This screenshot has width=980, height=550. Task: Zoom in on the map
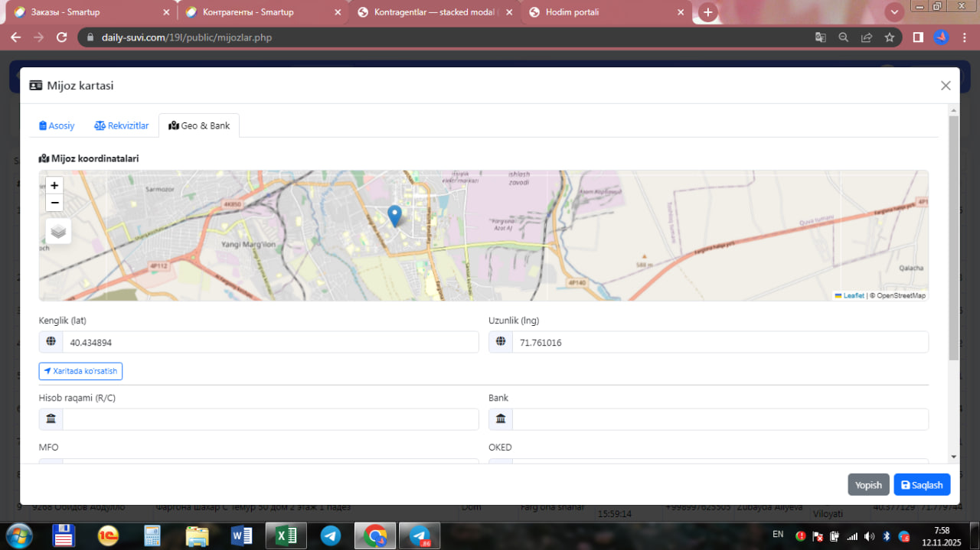click(x=54, y=185)
